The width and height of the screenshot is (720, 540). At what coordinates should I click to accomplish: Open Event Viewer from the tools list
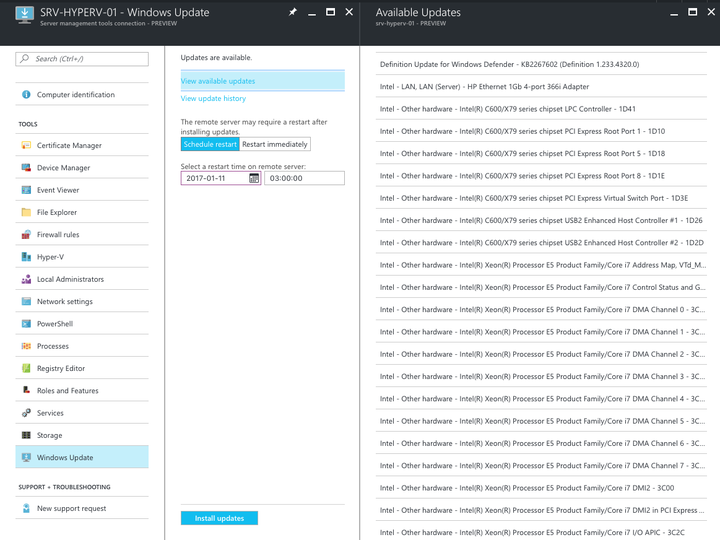point(82,190)
